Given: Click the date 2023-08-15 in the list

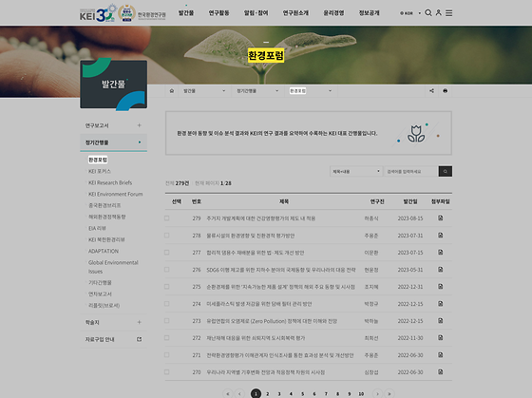Looking at the screenshot, I should pos(410,218).
